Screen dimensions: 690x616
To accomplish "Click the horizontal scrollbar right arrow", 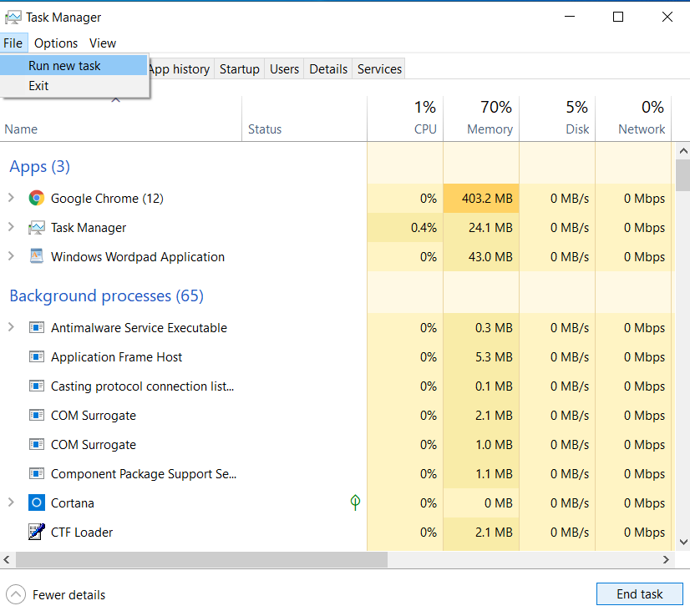I will tap(666, 559).
